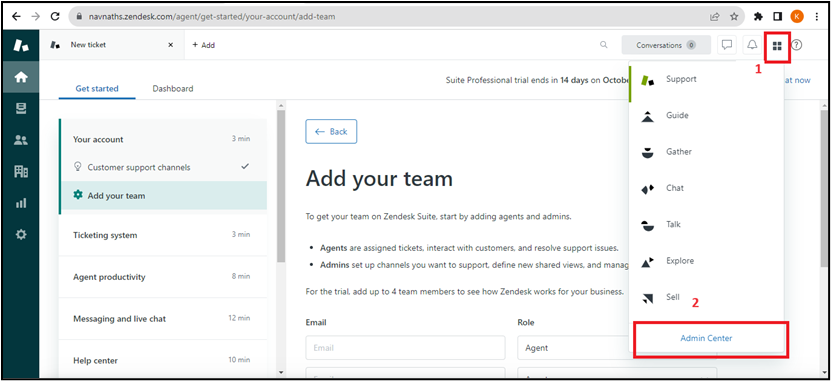
Task: Reload the page with the refresh icon
Action: pyautogui.click(x=55, y=16)
